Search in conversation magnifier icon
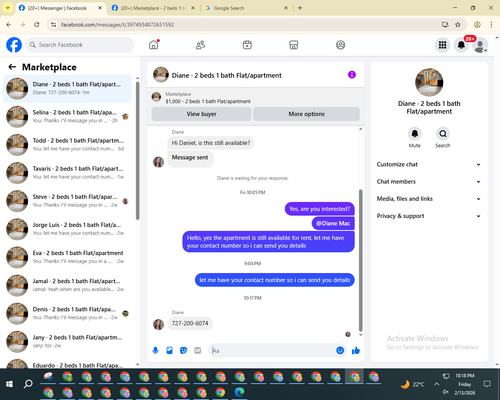 click(x=443, y=134)
